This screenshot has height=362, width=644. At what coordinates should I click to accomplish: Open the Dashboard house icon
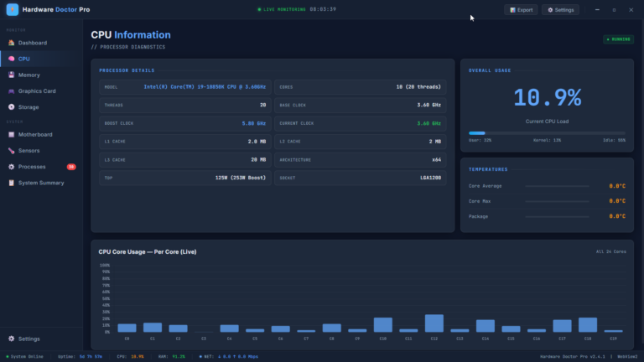tap(11, 43)
